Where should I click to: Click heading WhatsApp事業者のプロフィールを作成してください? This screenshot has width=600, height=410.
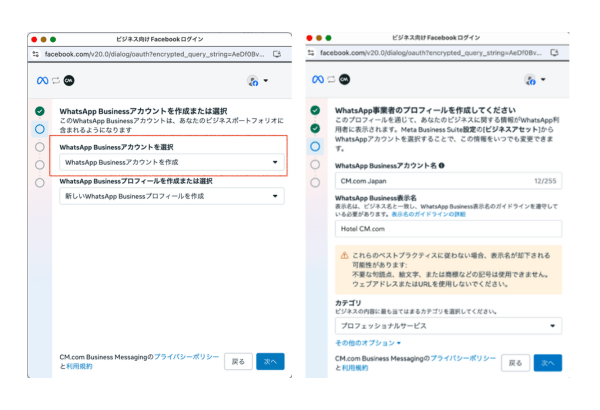(x=425, y=110)
